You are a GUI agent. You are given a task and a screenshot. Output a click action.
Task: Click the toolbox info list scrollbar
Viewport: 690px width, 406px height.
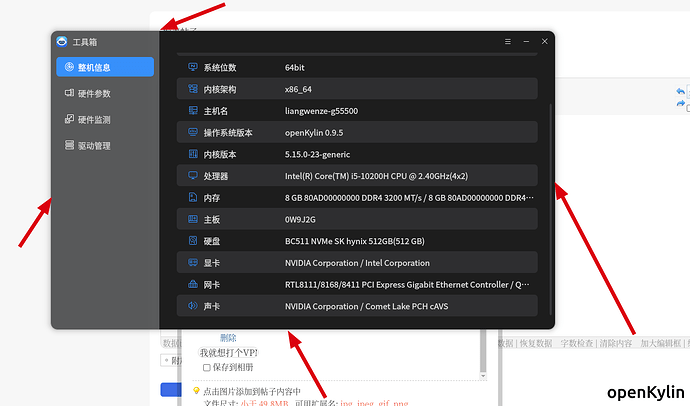pyautogui.click(x=551, y=209)
